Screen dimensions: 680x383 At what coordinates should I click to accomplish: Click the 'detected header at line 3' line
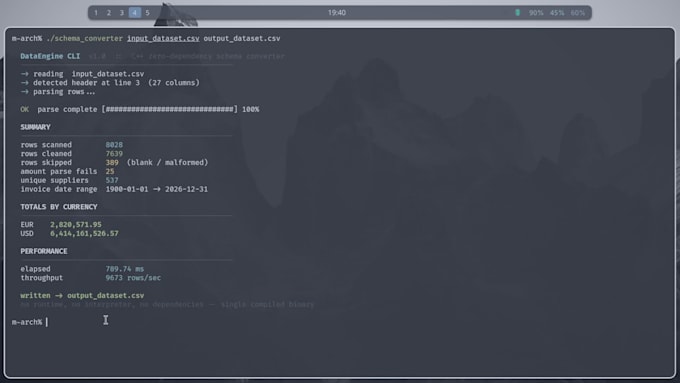click(x=110, y=82)
